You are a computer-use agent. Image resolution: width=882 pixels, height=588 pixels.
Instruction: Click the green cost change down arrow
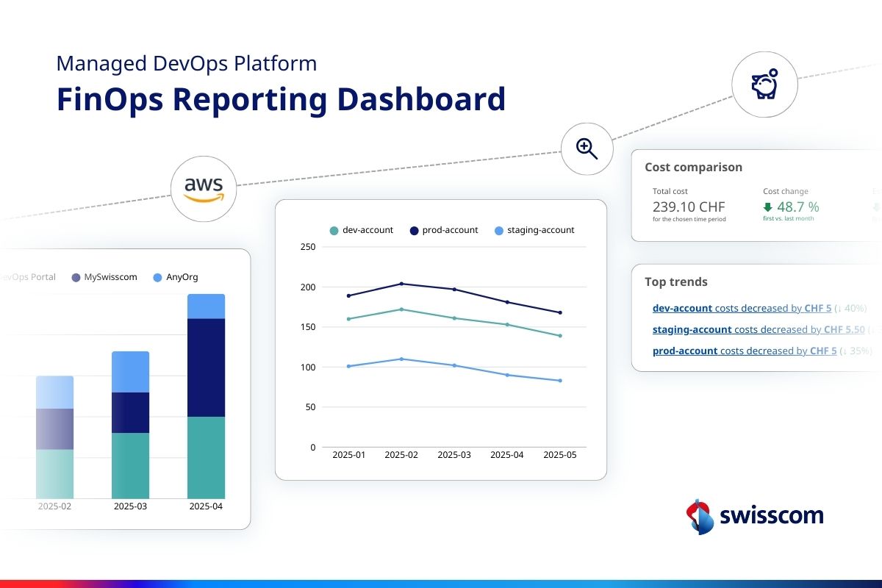pyautogui.click(x=769, y=207)
